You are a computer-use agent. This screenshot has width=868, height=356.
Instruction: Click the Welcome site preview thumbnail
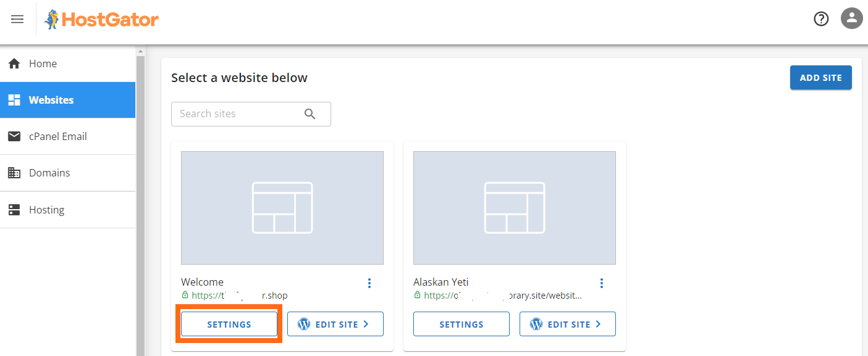coord(282,207)
